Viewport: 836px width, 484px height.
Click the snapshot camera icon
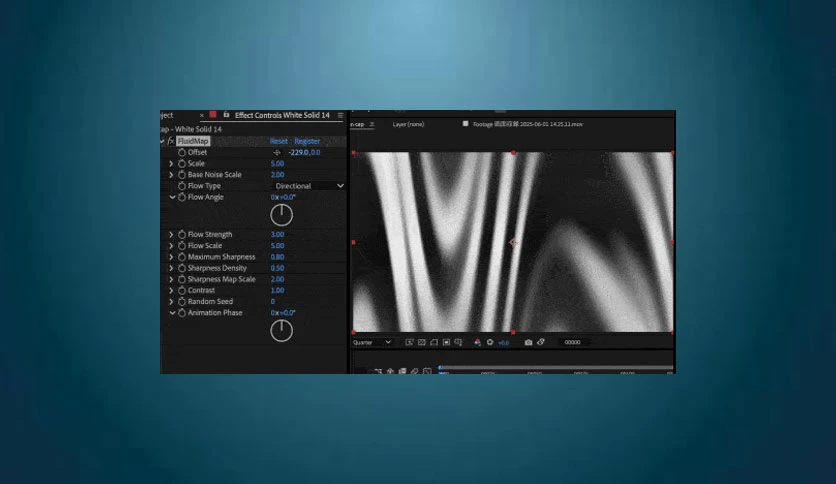[x=528, y=342]
